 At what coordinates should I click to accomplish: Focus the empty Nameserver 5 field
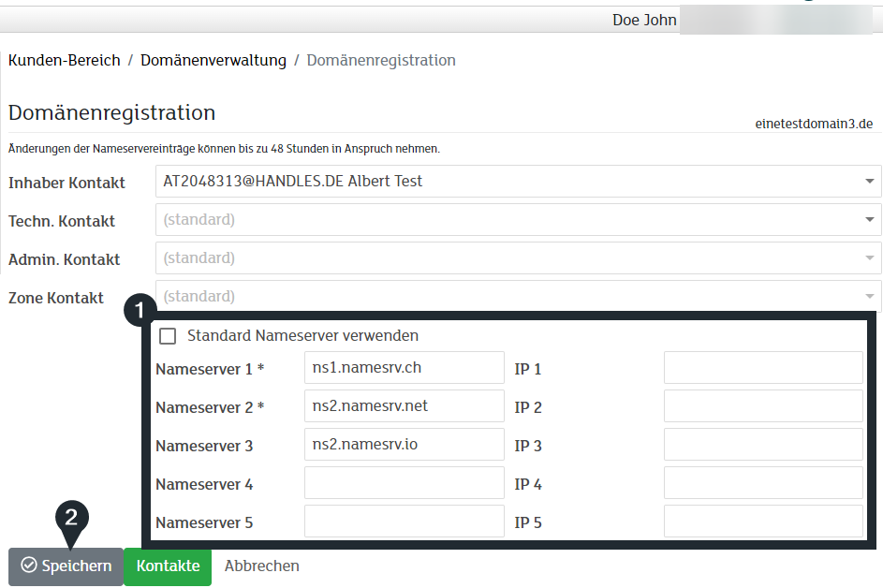(404, 522)
